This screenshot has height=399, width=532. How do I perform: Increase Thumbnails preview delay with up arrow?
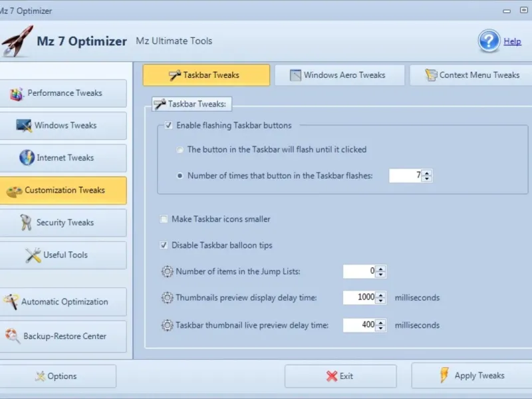[380, 295]
